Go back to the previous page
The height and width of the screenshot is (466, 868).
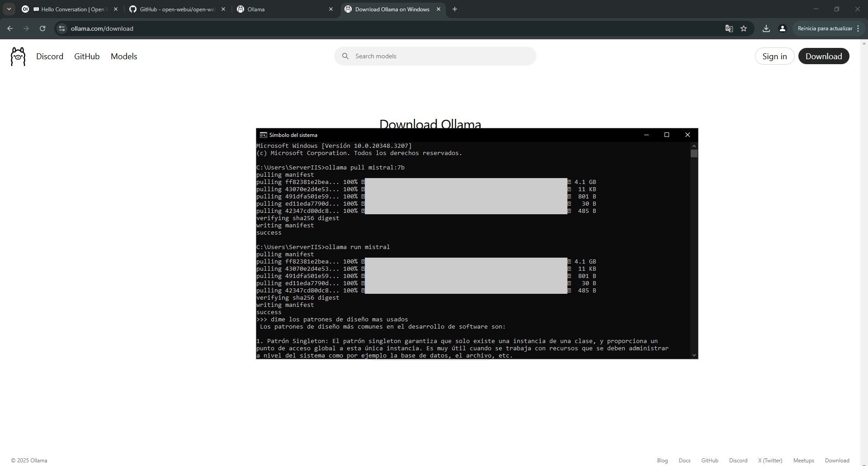10,28
